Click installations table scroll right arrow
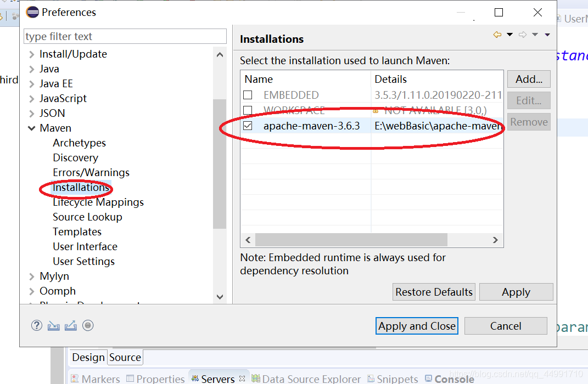Image resolution: width=588 pixels, height=384 pixels. pyautogui.click(x=495, y=240)
